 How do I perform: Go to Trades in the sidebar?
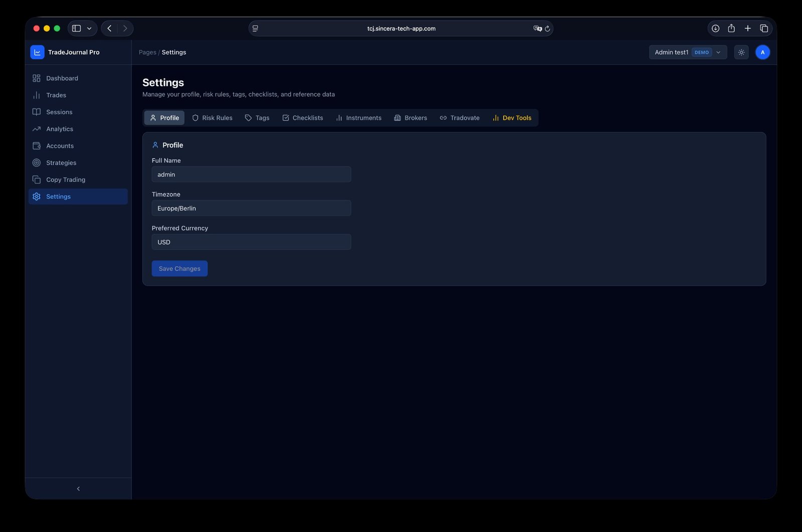point(56,95)
